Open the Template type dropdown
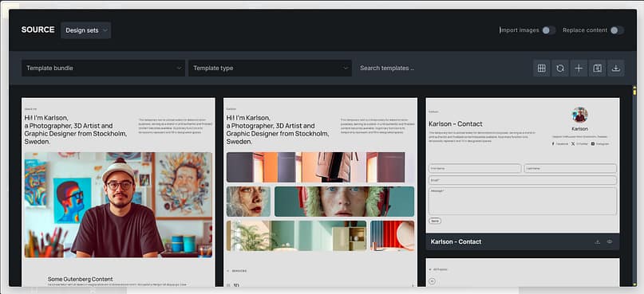Viewport: 644px width, 294px height. (270, 68)
